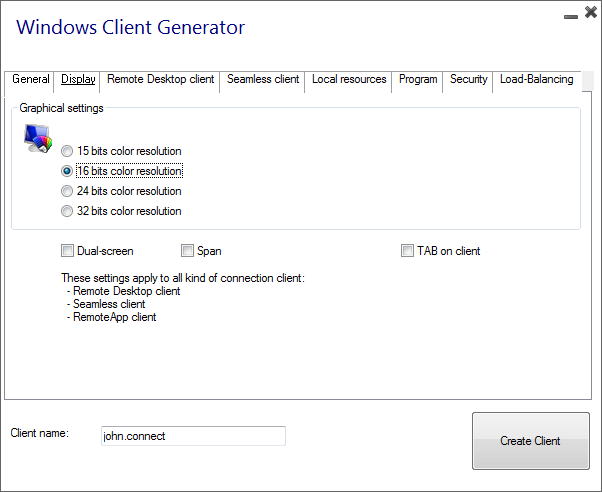
Task: Click the Client name input field
Action: tap(193, 436)
